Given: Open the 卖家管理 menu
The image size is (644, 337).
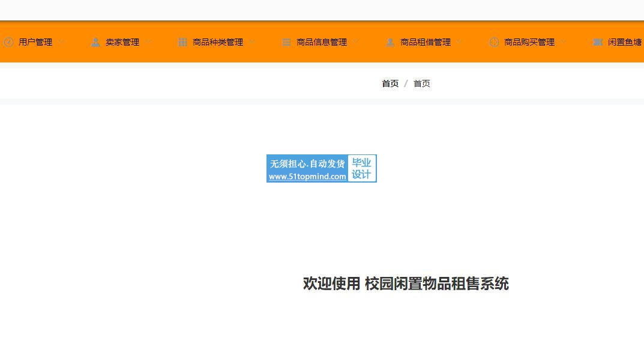Looking at the screenshot, I should click(122, 42).
